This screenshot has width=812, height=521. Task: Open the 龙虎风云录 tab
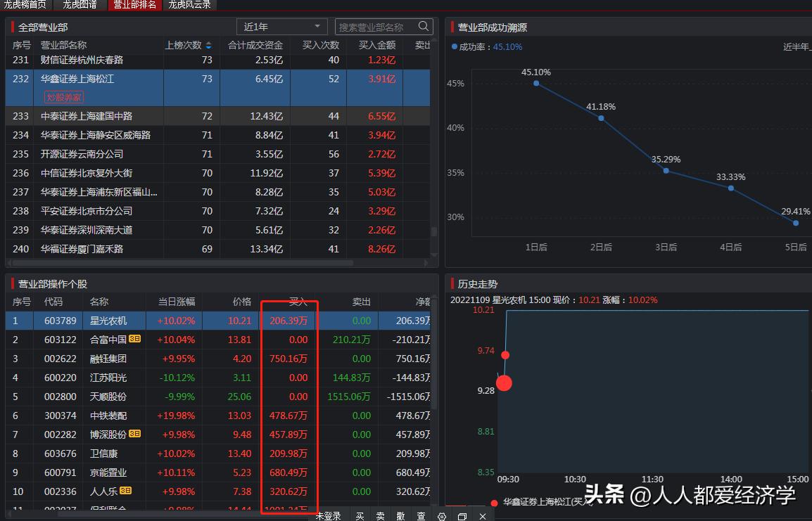pos(189,5)
